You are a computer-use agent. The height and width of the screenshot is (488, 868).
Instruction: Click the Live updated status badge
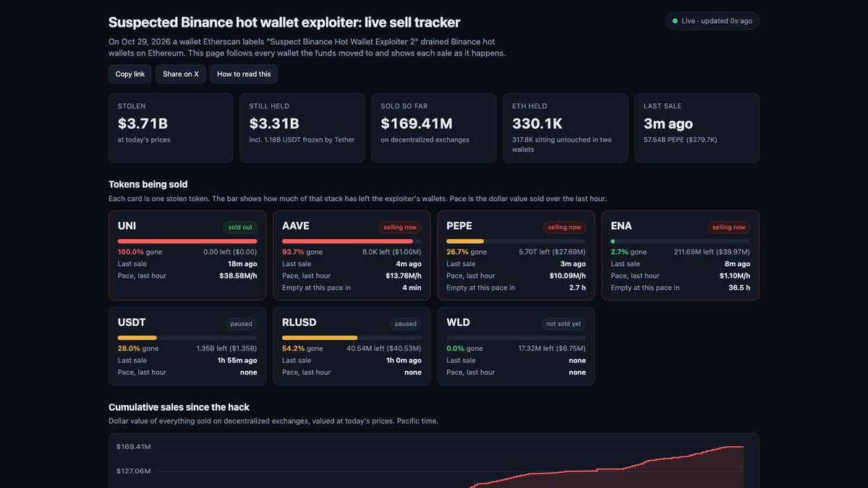712,21
